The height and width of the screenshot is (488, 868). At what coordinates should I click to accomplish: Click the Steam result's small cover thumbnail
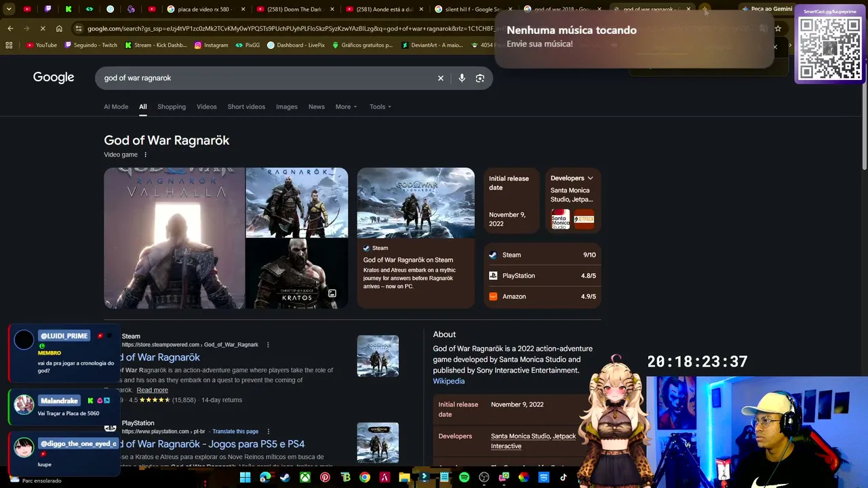378,356
